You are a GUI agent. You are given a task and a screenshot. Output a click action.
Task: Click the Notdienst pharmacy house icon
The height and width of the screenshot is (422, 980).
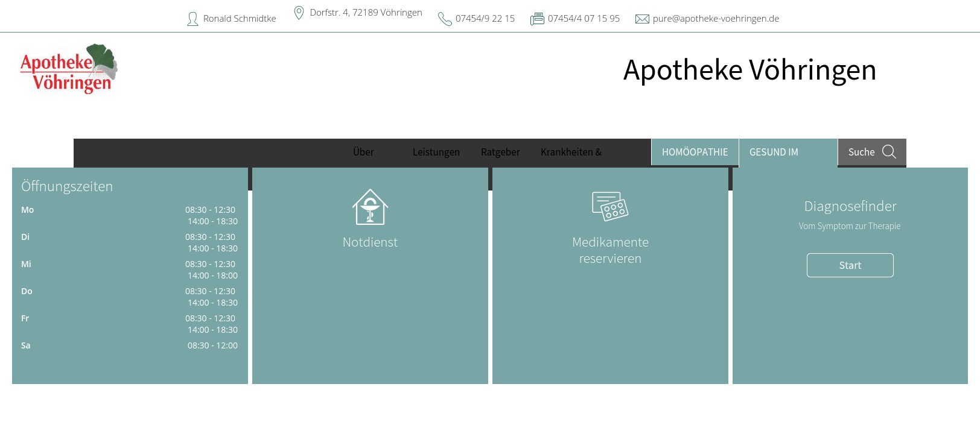tap(370, 207)
